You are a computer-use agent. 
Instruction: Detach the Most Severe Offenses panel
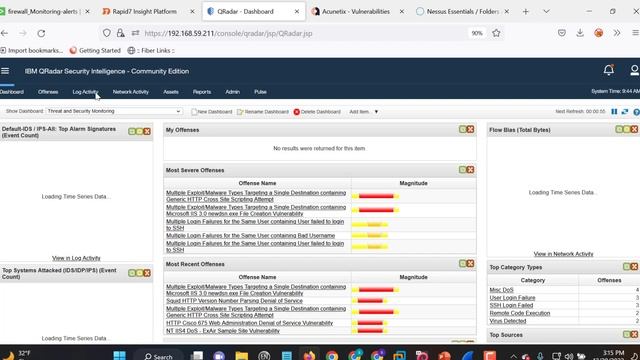(x=462, y=169)
